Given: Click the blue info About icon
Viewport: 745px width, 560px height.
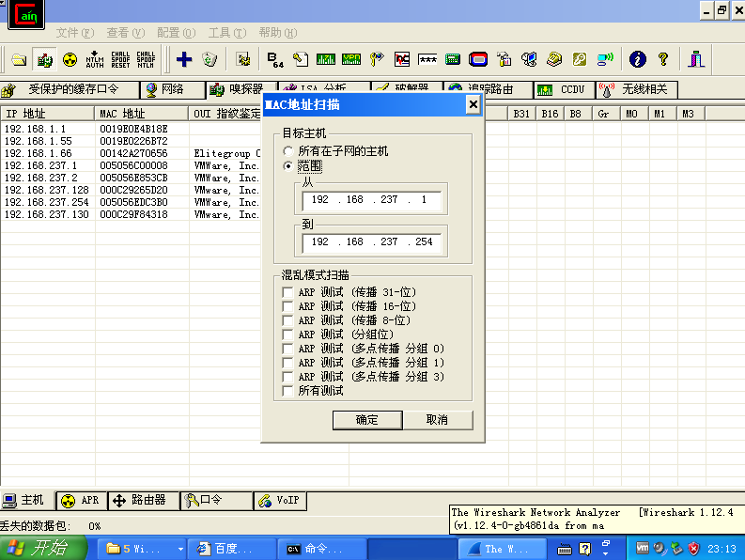Looking at the screenshot, I should pyautogui.click(x=638, y=59).
